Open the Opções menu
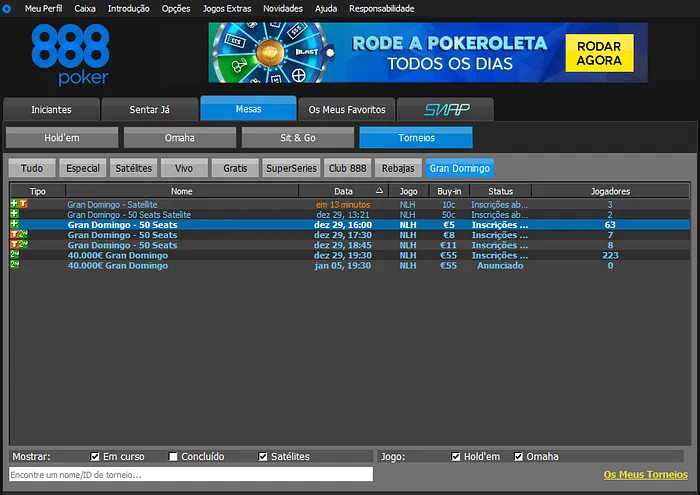700x495 pixels. pyautogui.click(x=176, y=8)
